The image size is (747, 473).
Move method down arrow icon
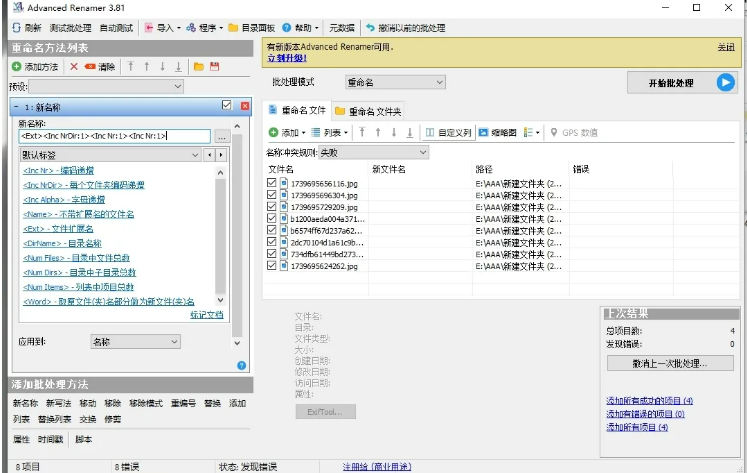tap(162, 67)
